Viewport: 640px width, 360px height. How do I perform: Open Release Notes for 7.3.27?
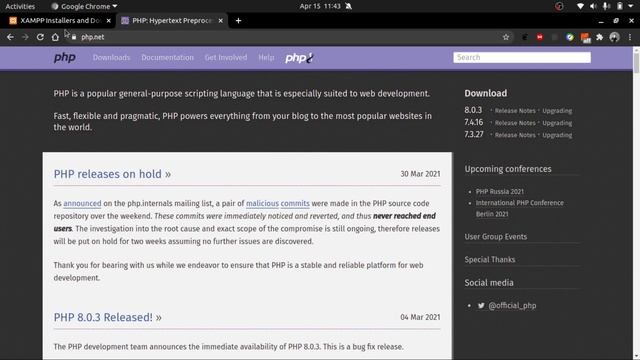tap(515, 135)
